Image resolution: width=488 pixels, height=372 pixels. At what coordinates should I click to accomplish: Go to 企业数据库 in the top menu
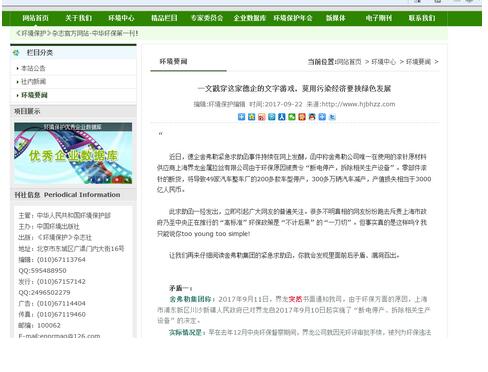point(250,18)
